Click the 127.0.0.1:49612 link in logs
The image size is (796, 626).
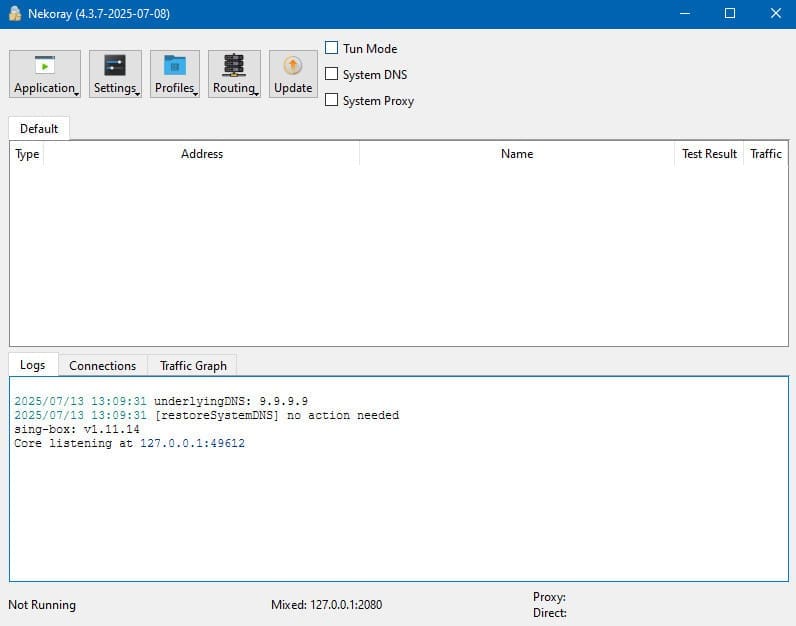tap(192, 443)
